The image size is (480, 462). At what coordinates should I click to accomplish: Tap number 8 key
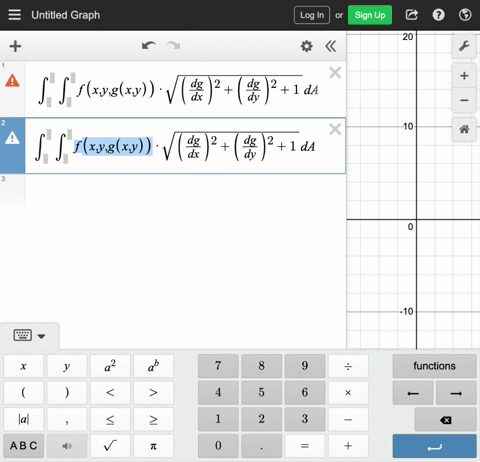(x=261, y=366)
